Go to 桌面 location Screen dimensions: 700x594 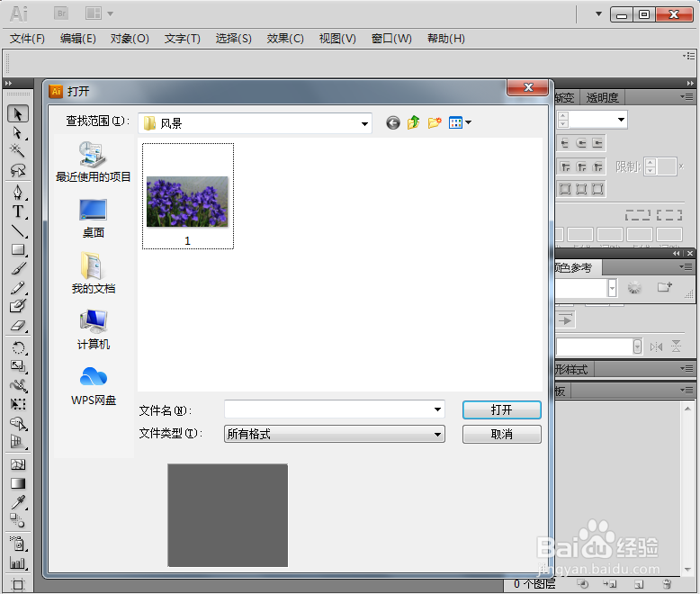(93, 219)
